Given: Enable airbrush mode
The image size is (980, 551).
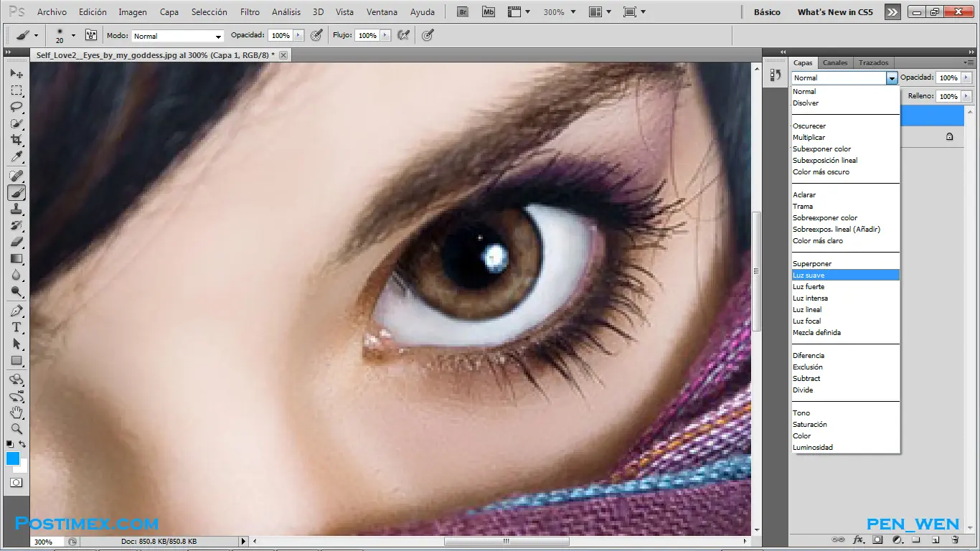Looking at the screenshot, I should coord(403,35).
